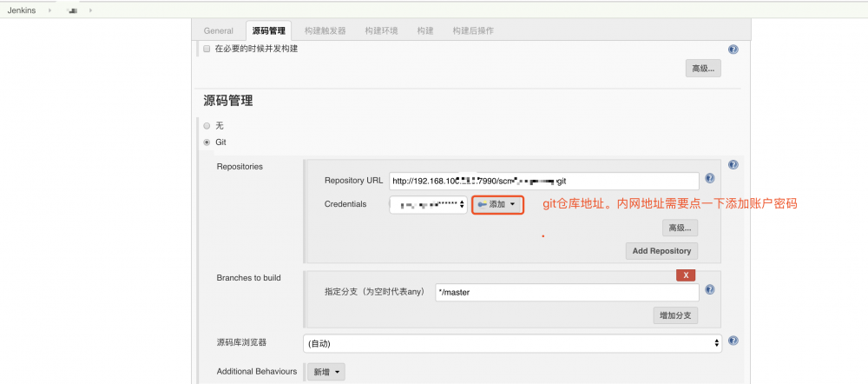This screenshot has height=384, width=868.
Task: Open the 源码库浏览器 (自动) dropdown
Action: [x=513, y=343]
